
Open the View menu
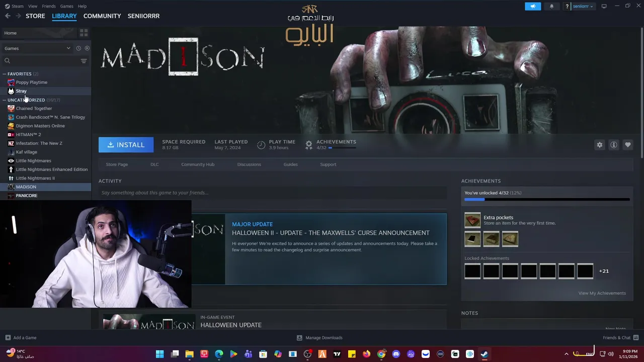coord(33,6)
